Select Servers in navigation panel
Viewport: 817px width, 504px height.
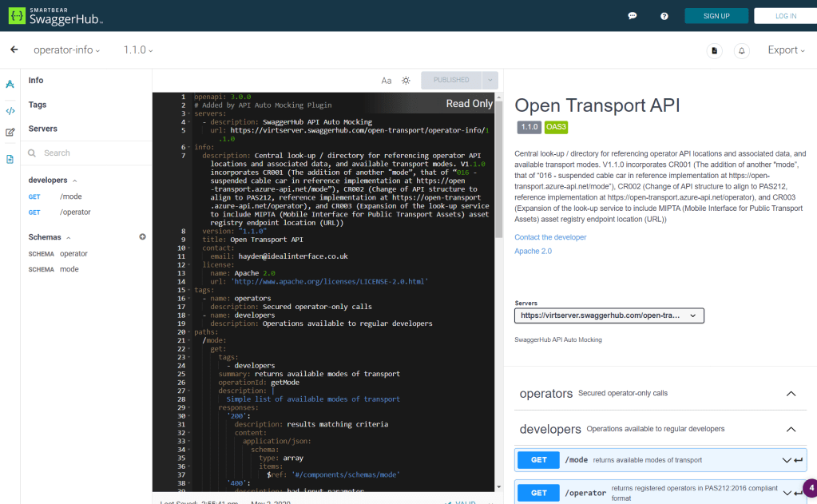tap(43, 129)
